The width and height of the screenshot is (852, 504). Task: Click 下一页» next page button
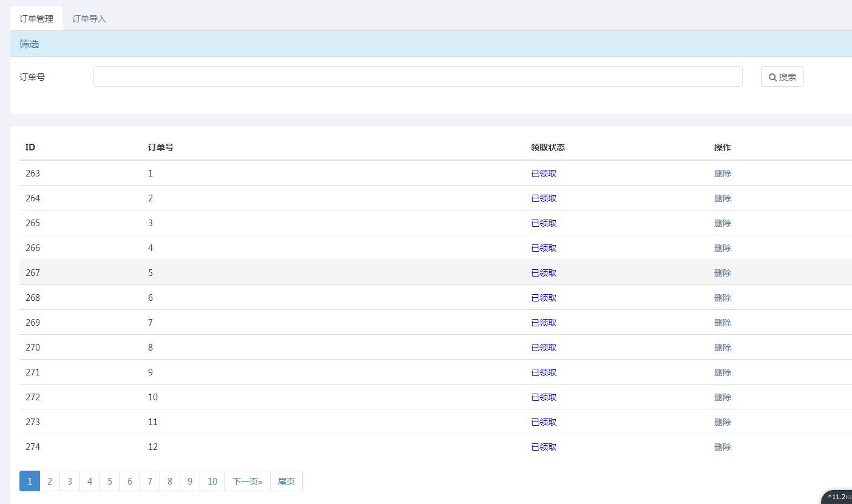[248, 481]
